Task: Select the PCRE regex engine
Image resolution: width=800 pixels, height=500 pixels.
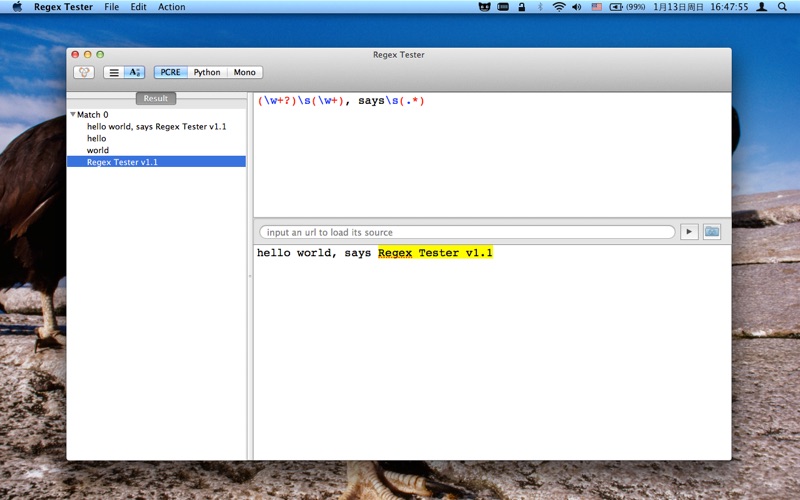Action: pyautogui.click(x=170, y=72)
